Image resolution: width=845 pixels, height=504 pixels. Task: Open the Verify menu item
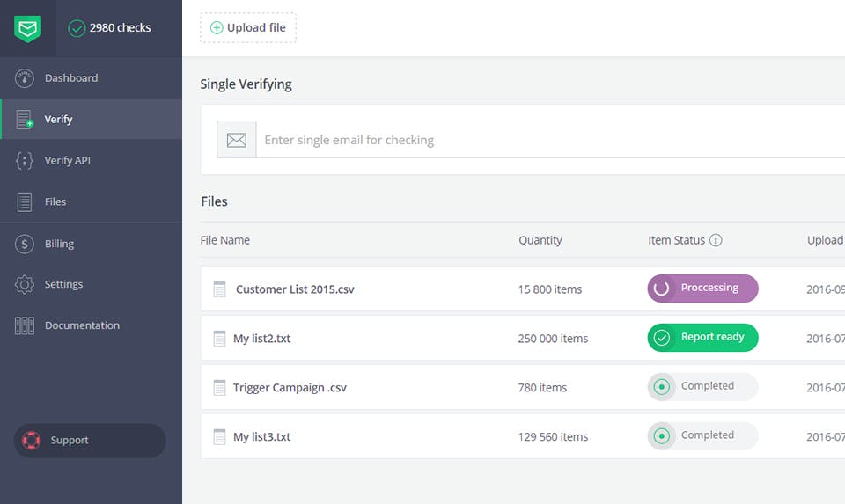point(58,120)
